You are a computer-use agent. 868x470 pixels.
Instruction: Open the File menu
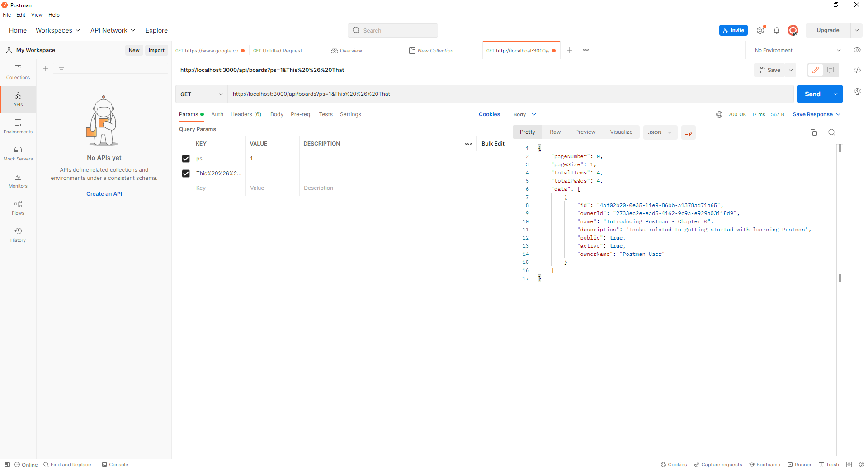7,15
